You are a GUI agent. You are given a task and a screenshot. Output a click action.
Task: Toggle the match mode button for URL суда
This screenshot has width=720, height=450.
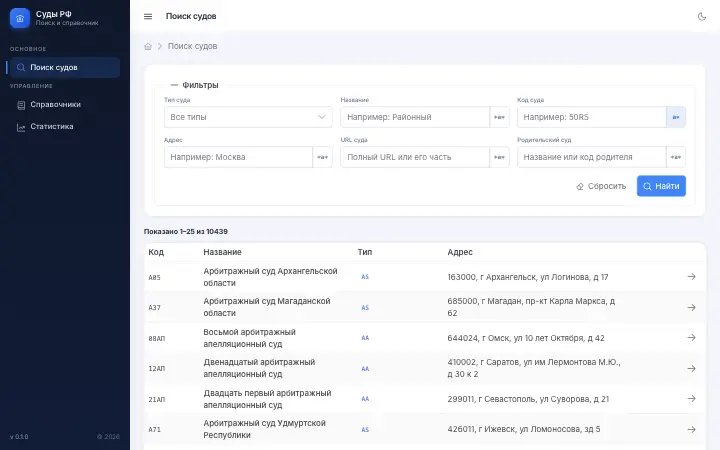pos(499,157)
